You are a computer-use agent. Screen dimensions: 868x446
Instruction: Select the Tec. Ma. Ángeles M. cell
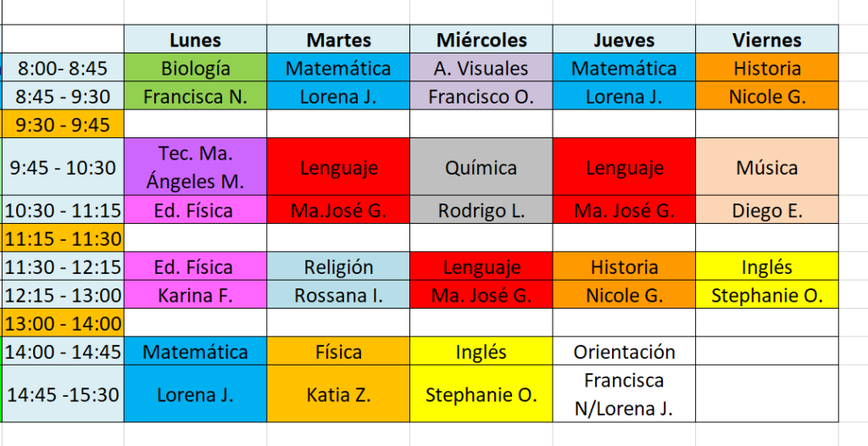tap(195, 167)
